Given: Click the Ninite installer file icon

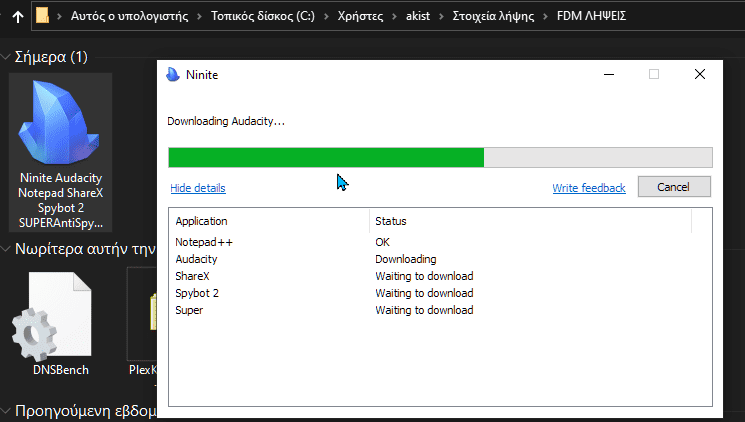Looking at the screenshot, I should [60, 123].
